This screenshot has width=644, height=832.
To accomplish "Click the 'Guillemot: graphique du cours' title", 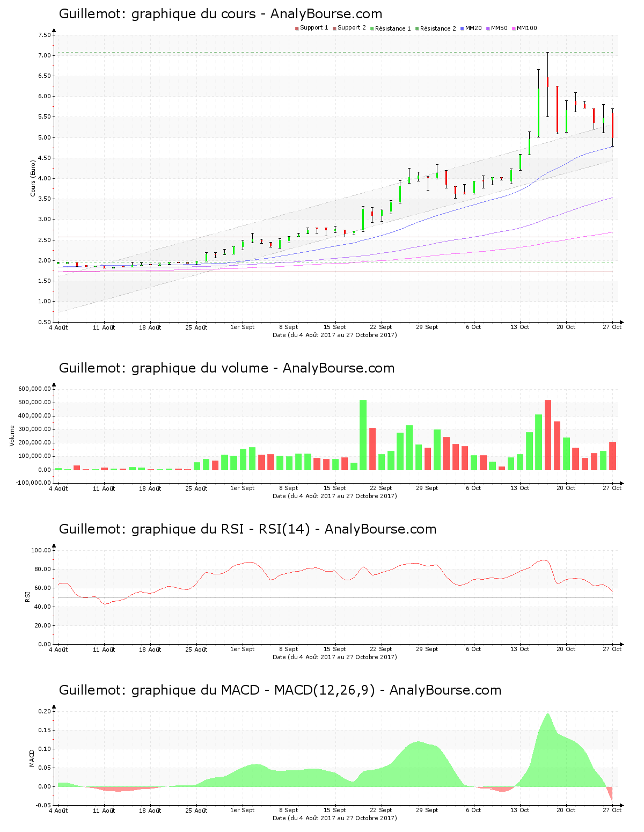I will (157, 14).
